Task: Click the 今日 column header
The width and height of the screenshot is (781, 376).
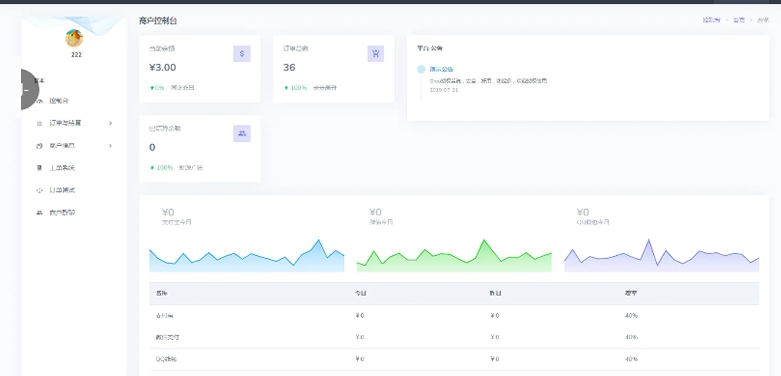Action: (361, 293)
